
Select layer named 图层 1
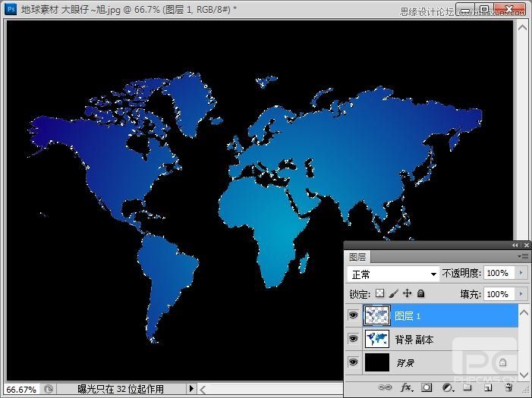click(x=408, y=316)
